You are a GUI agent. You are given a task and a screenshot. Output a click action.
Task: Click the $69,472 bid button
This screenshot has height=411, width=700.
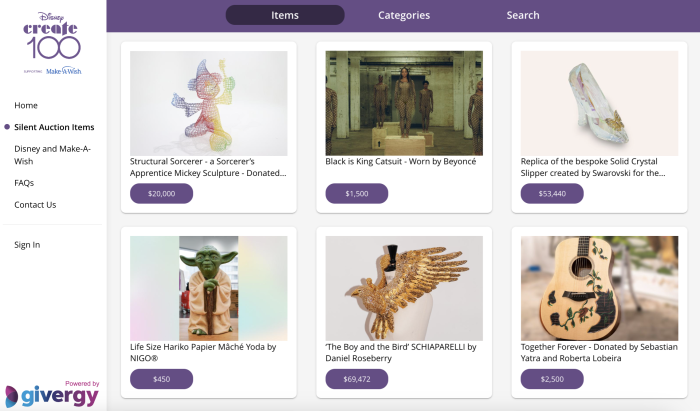click(x=356, y=379)
